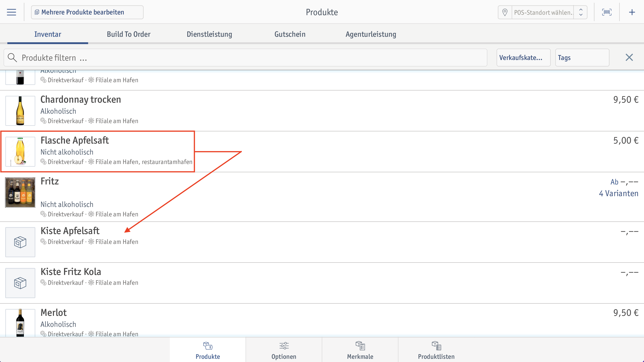Click Filiale snowflake icon in Flasche Apfelsaft row
Screen dimensions: 644x362
[91, 162]
